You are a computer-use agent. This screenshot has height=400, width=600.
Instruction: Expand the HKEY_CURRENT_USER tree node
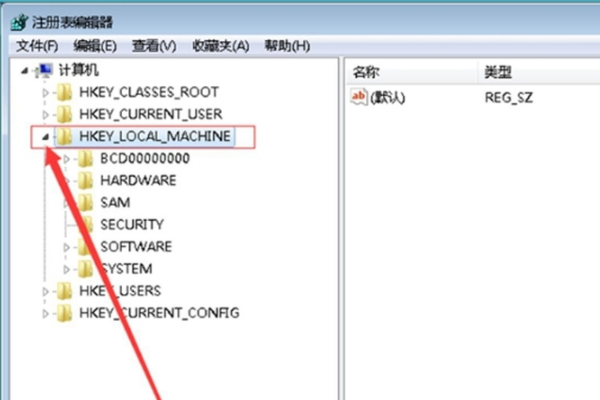45,114
